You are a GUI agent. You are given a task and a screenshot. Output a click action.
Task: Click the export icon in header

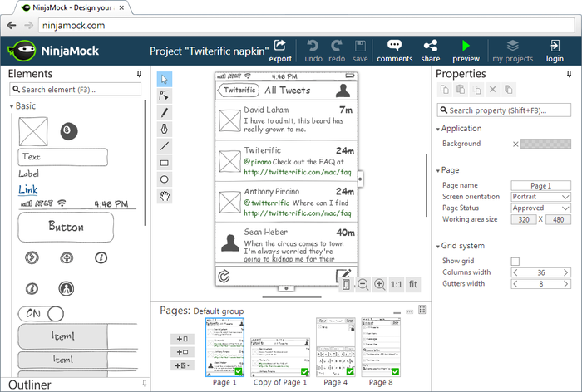280,51
